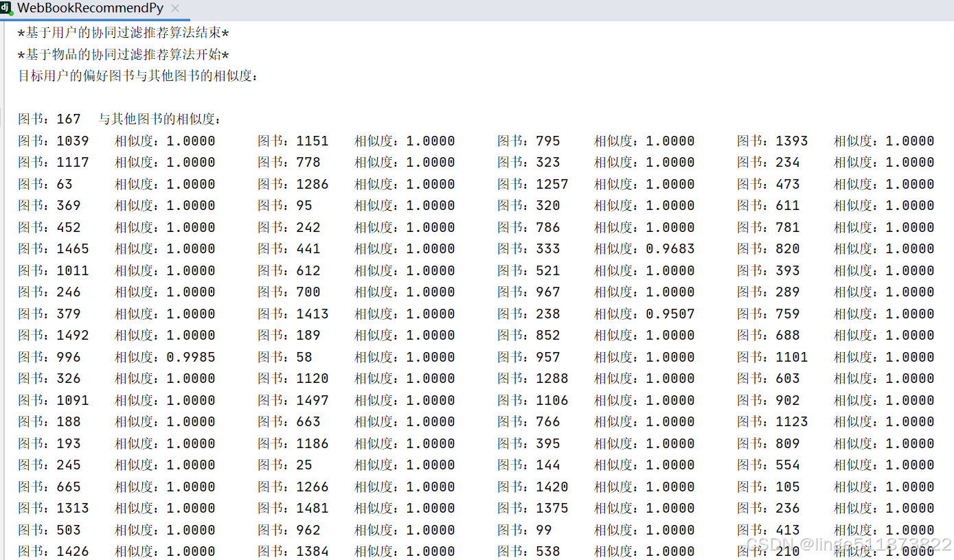Click the entry '图书：1413'
The width and height of the screenshot is (954, 560).
(293, 314)
